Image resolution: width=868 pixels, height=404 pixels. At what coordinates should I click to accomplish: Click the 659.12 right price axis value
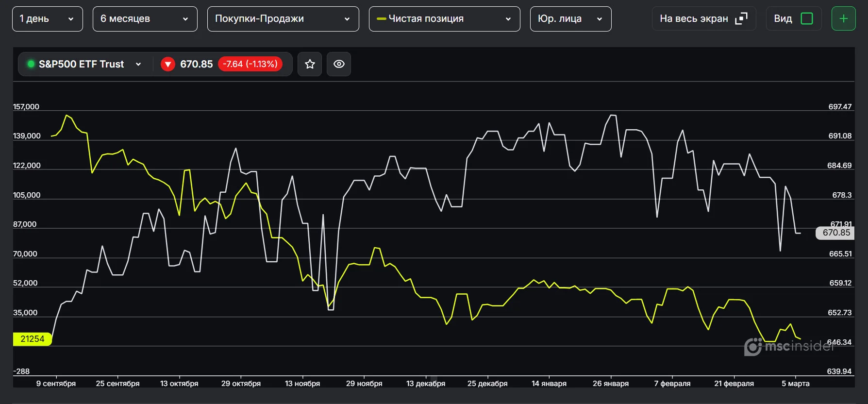(840, 283)
